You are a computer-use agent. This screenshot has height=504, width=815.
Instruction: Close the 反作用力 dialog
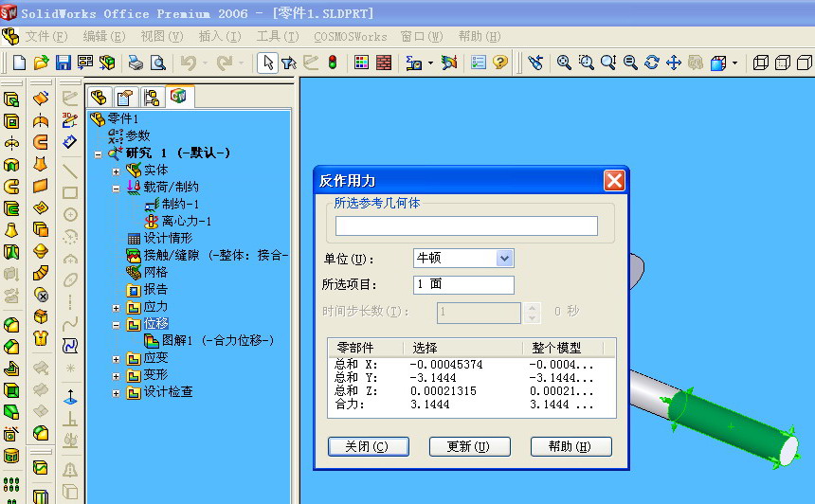click(x=614, y=181)
